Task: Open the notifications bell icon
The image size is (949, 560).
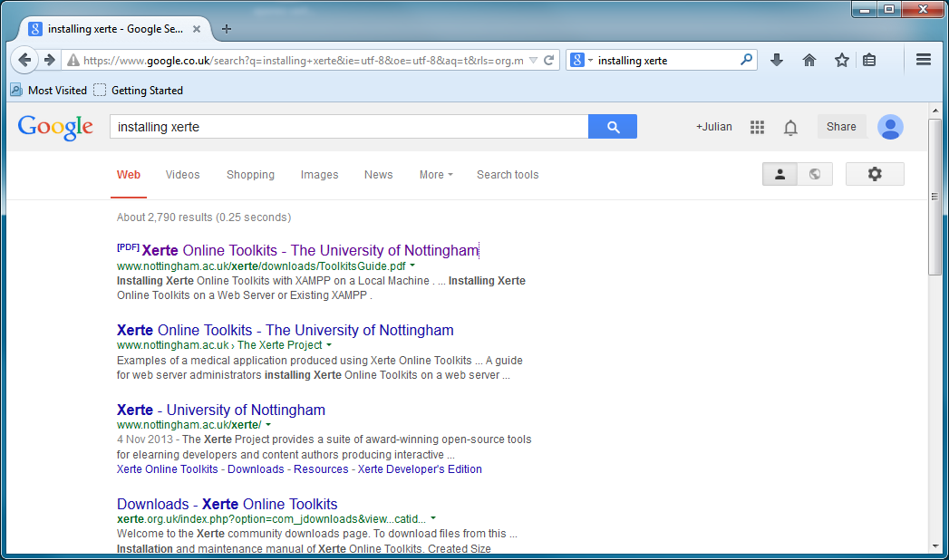Action: pyautogui.click(x=790, y=127)
